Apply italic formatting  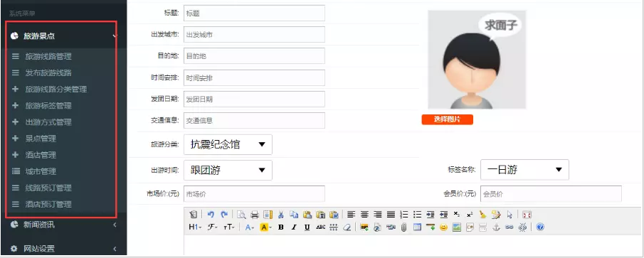tap(294, 227)
